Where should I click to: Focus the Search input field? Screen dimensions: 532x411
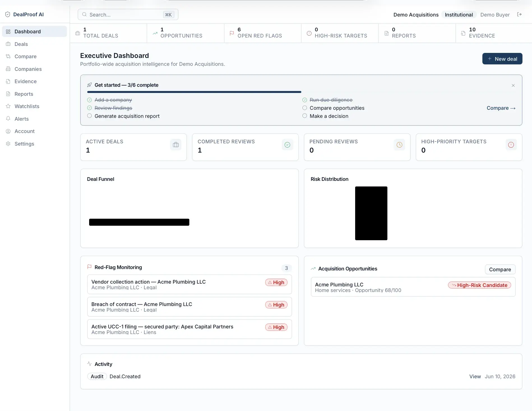tap(128, 15)
